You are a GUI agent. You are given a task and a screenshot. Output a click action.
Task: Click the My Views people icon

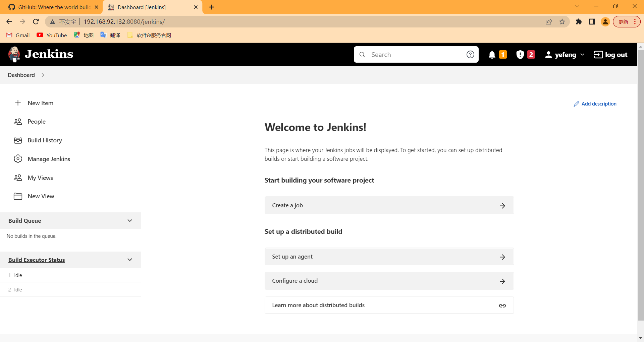coord(18,178)
